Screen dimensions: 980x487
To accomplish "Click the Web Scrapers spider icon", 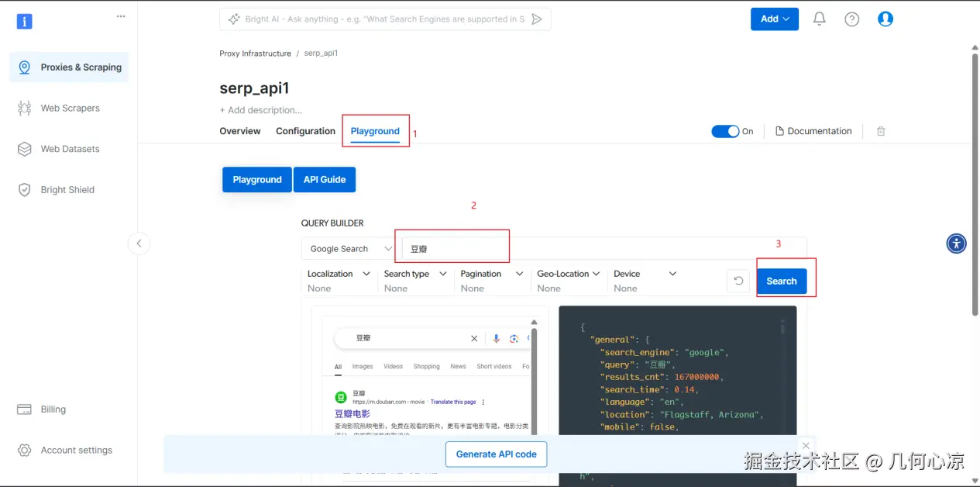I will click(x=25, y=109).
